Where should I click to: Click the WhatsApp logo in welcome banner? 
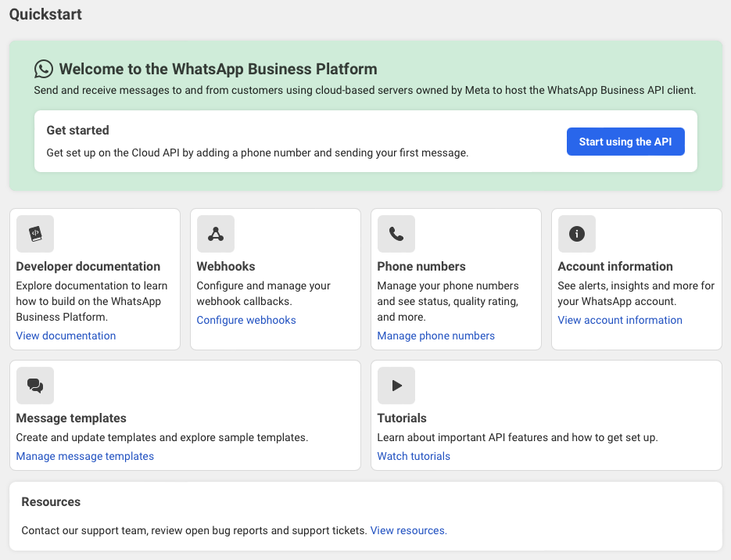tap(44, 69)
